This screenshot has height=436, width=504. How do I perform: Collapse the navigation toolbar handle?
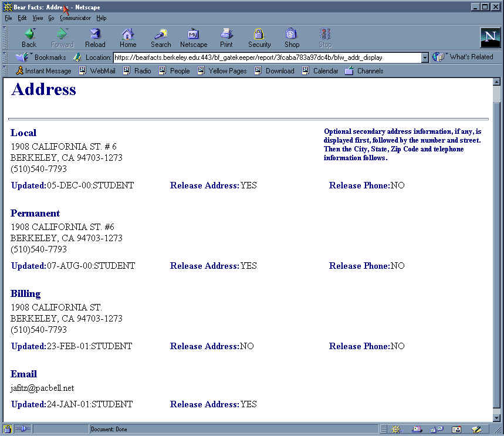click(x=5, y=38)
